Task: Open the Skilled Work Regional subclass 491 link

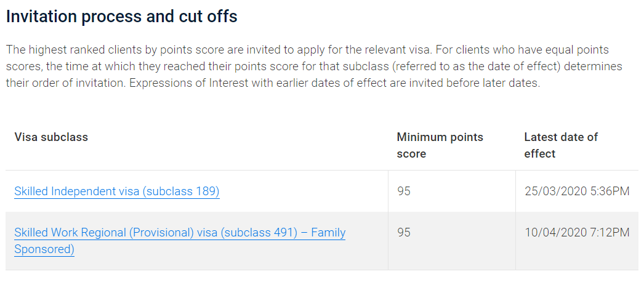Action: coord(180,241)
